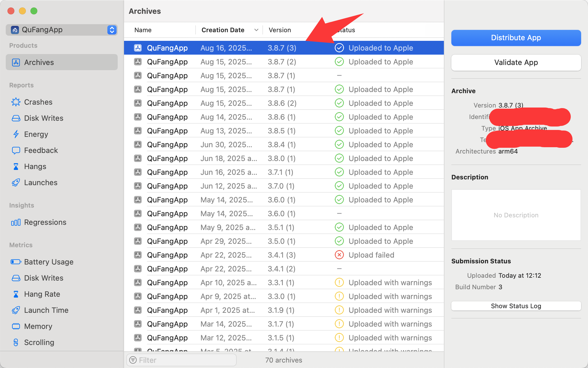This screenshot has height=368, width=588.
Task: Click Show Status Log button
Action: tap(516, 306)
